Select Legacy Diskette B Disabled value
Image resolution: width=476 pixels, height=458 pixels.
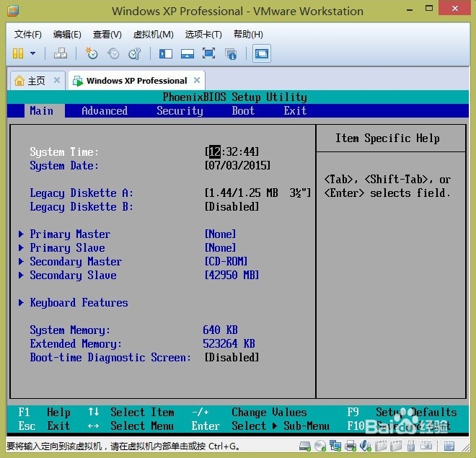tap(232, 207)
